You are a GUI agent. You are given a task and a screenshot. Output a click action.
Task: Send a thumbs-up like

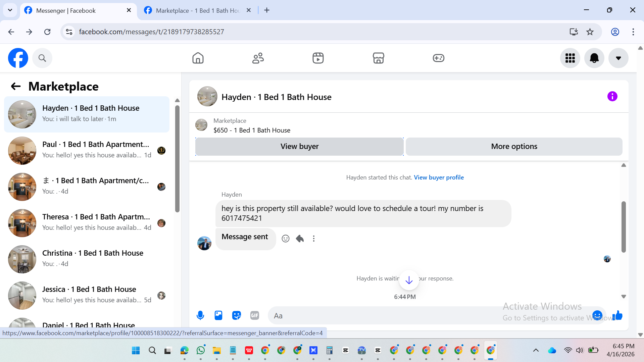(x=617, y=315)
